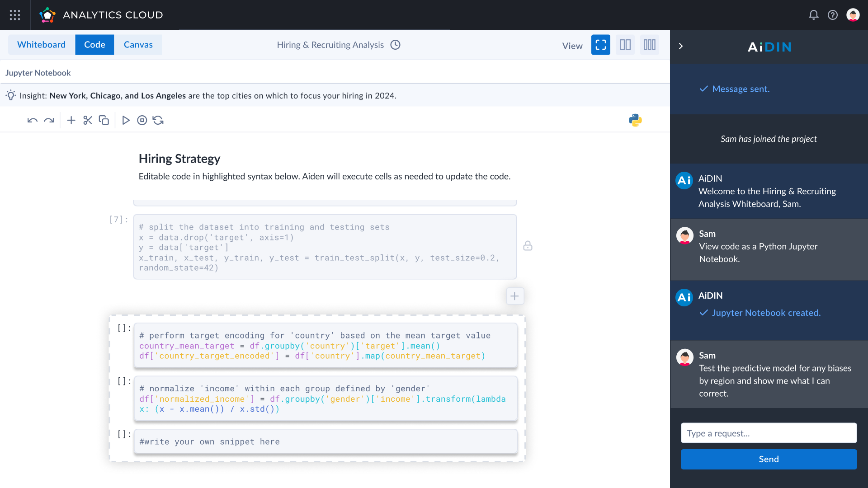Open version history clock icon

[x=396, y=45]
